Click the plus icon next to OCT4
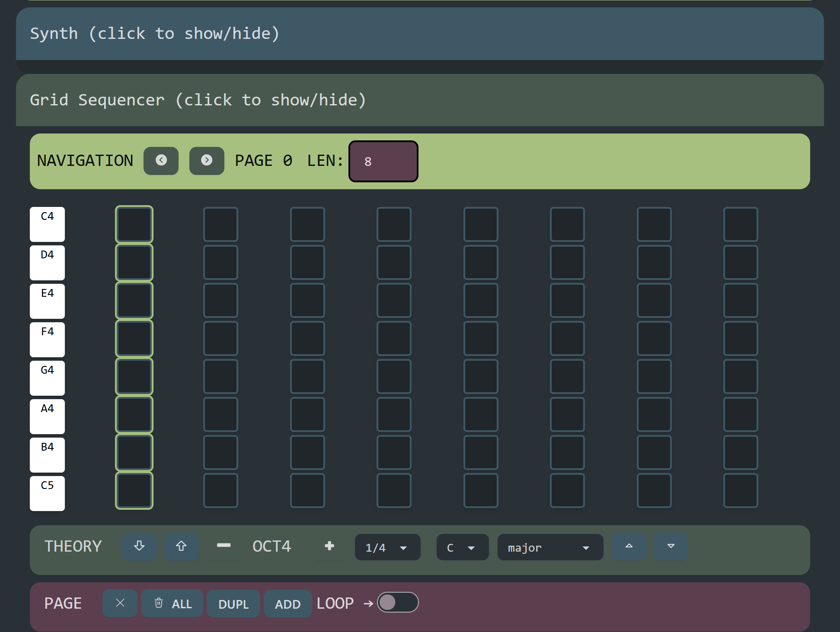 click(329, 546)
